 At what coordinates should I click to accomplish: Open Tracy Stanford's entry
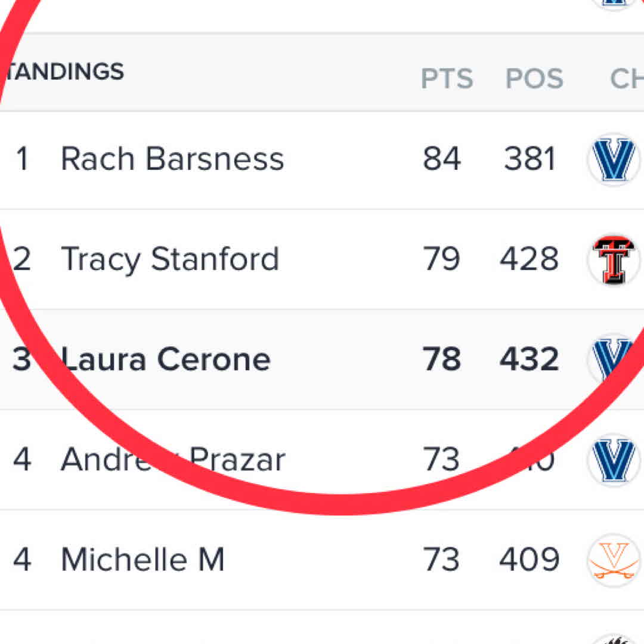(x=170, y=259)
